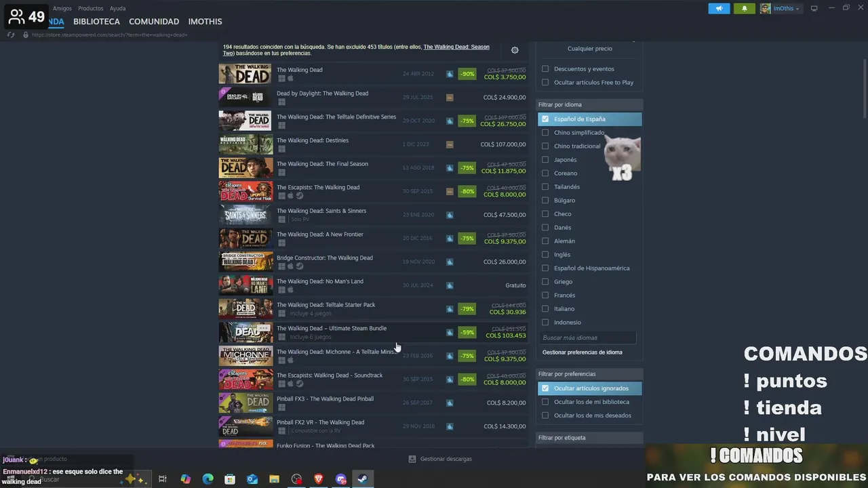Enable Descuentos y eventos filter

coord(545,68)
